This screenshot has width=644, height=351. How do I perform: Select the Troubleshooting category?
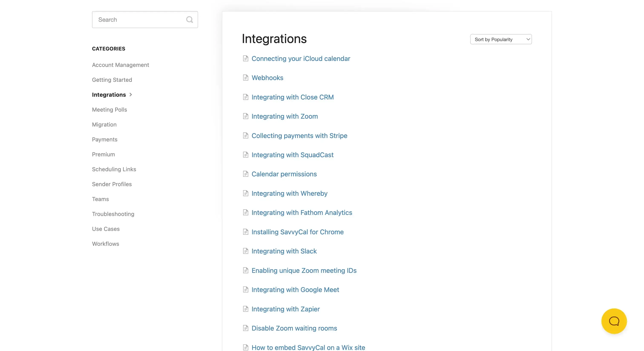(x=113, y=214)
